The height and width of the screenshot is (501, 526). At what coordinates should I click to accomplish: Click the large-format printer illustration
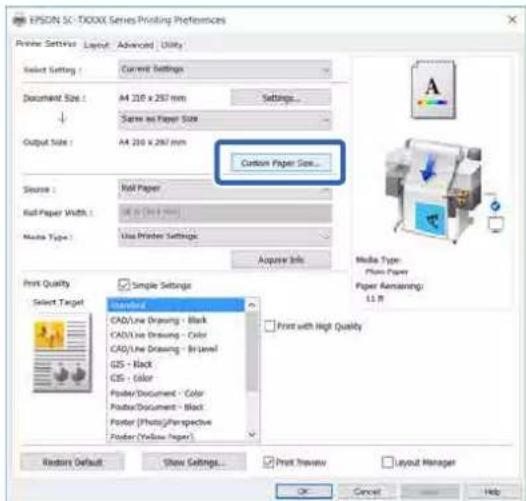433,190
